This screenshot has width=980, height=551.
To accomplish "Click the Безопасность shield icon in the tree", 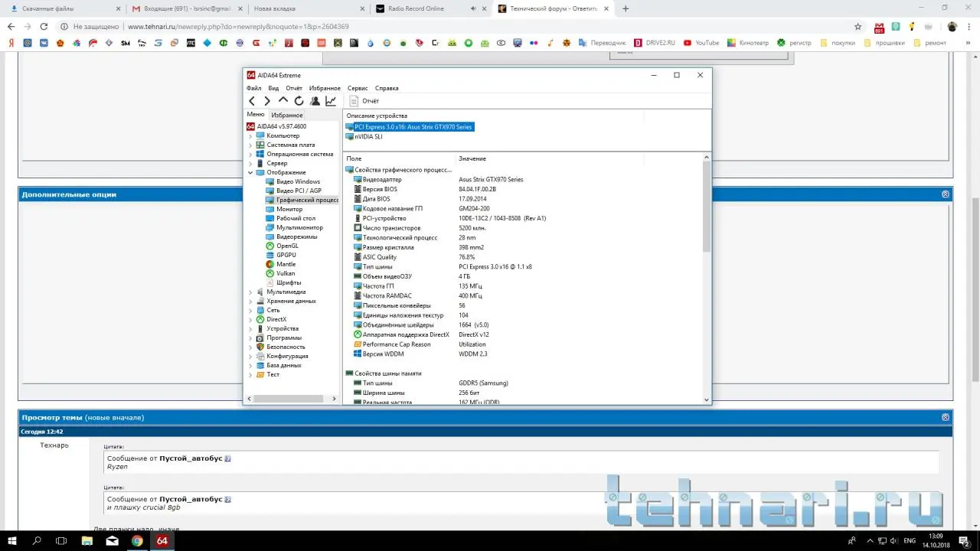I will [x=260, y=347].
